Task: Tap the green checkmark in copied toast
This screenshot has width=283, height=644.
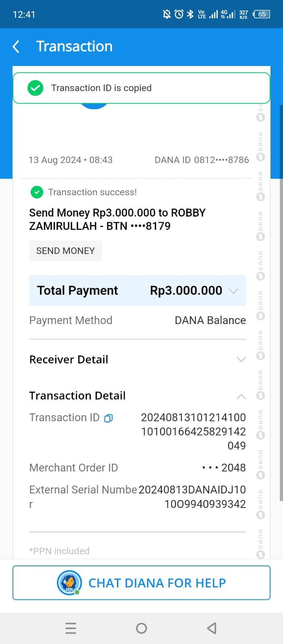Action: click(35, 88)
